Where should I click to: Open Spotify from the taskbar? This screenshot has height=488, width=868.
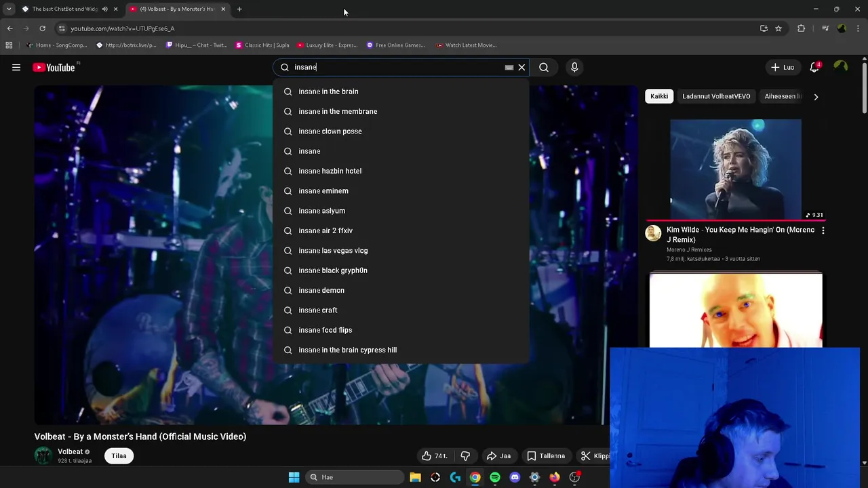[x=495, y=477]
